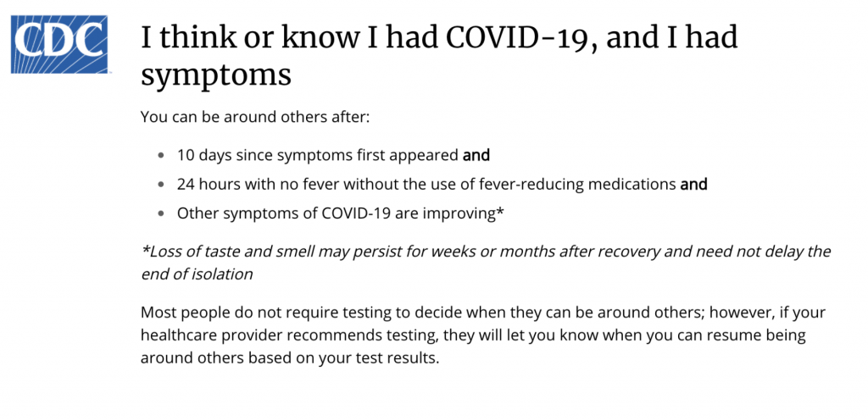The height and width of the screenshot is (420, 868).
Task: Click the word 'symptoms' in the heading
Action: point(215,75)
